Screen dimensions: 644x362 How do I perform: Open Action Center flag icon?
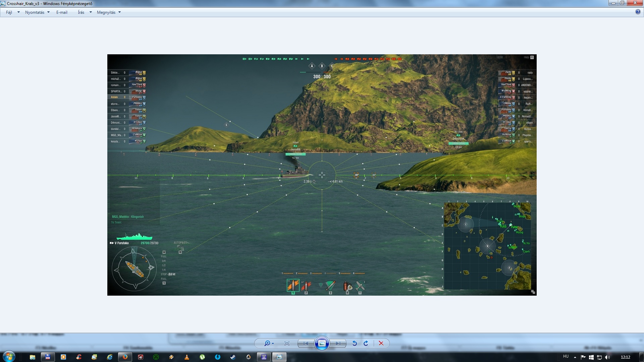[x=583, y=357]
